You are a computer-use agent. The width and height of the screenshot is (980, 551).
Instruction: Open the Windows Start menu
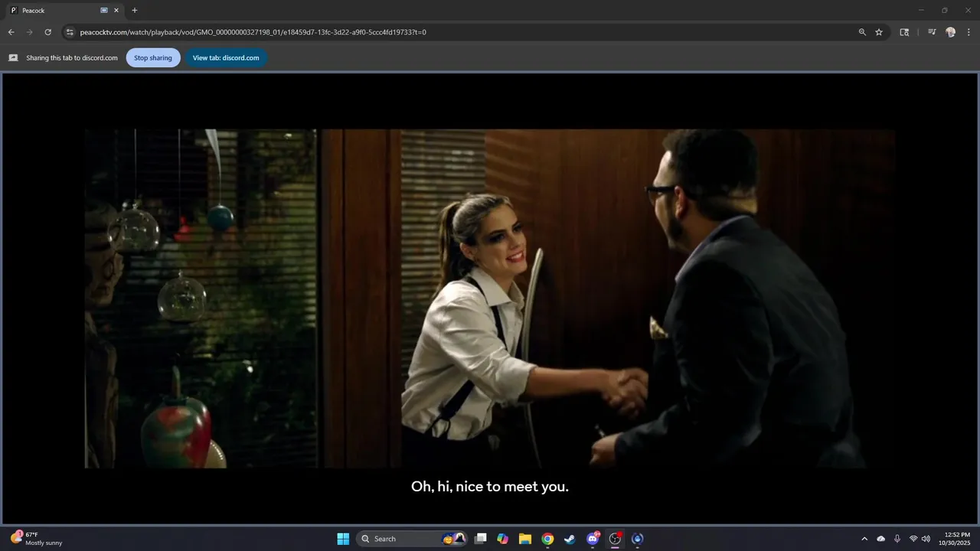343,539
